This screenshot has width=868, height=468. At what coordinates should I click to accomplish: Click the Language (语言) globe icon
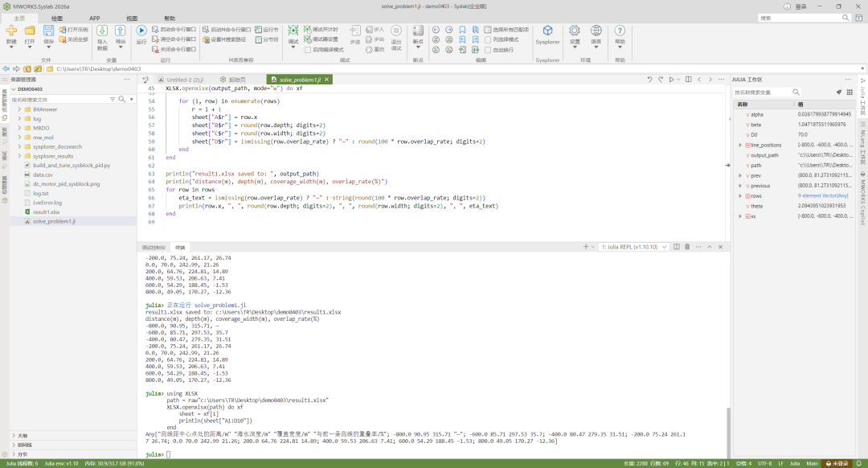click(596, 31)
